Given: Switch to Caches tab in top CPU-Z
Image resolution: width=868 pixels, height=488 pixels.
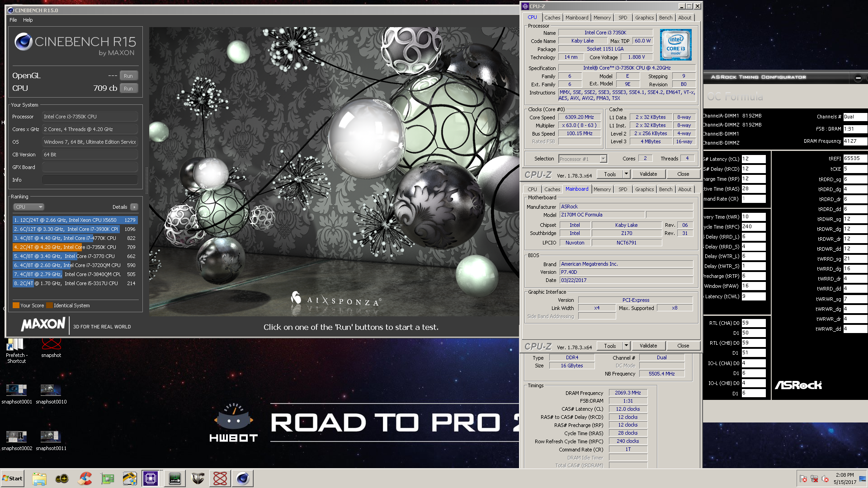Looking at the screenshot, I should click(552, 18).
